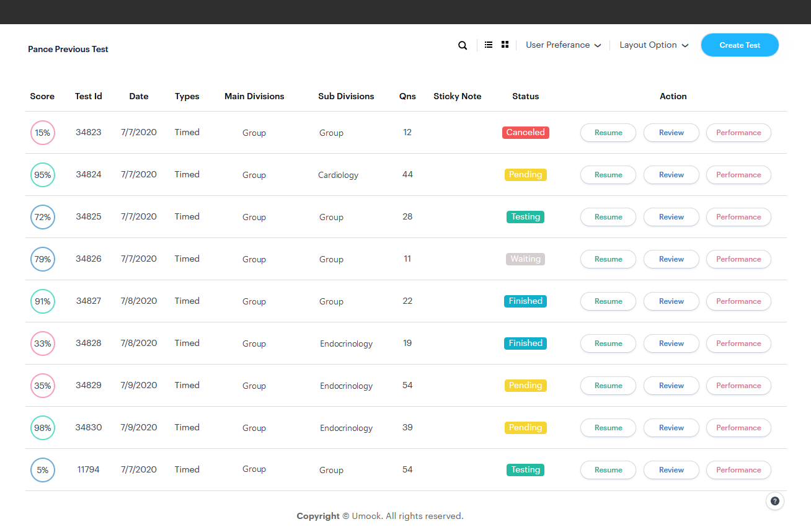Resume test 34829
The image size is (811, 532).
point(608,386)
